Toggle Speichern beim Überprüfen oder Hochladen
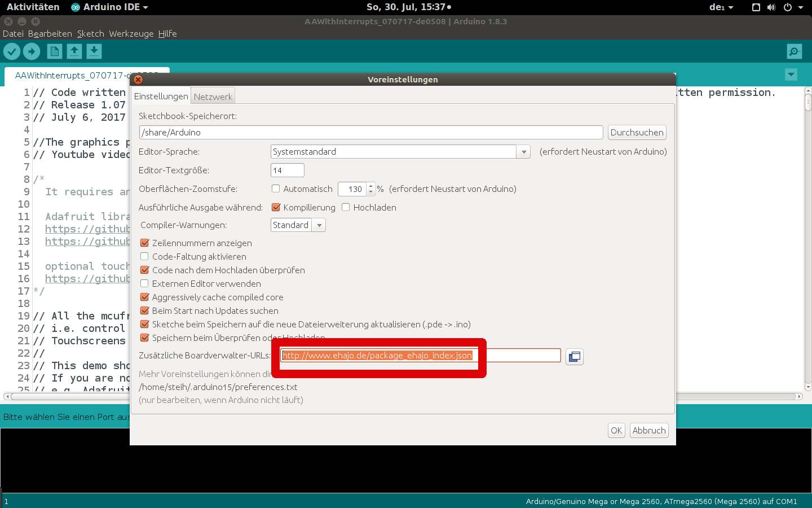812x508 pixels. (144, 338)
